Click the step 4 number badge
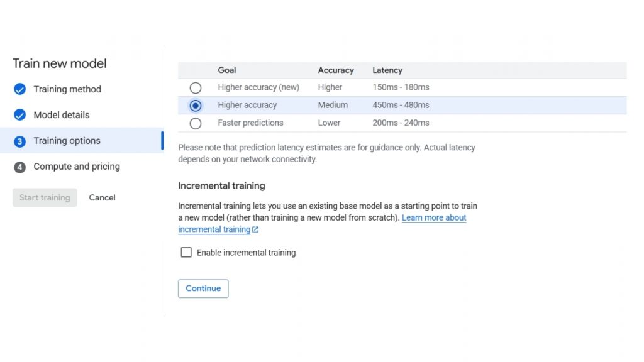 pyautogui.click(x=19, y=167)
